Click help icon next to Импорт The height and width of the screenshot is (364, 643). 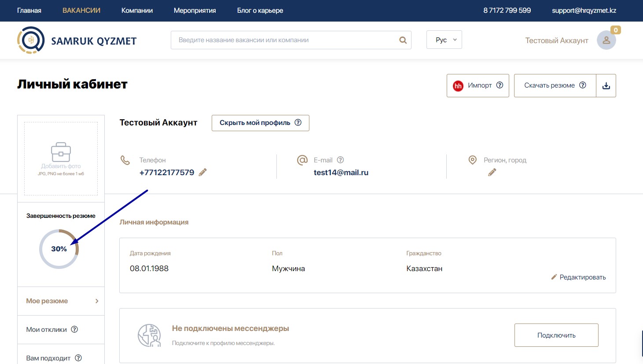click(x=500, y=85)
